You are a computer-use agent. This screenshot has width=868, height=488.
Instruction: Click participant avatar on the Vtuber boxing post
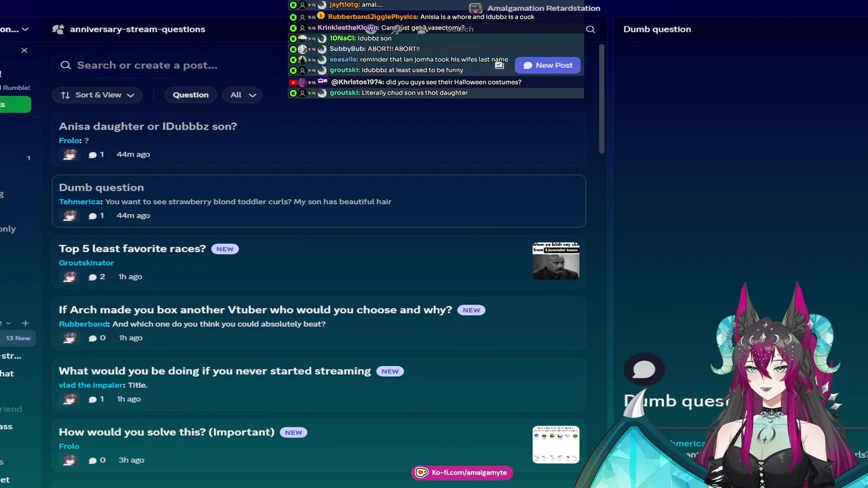point(70,338)
